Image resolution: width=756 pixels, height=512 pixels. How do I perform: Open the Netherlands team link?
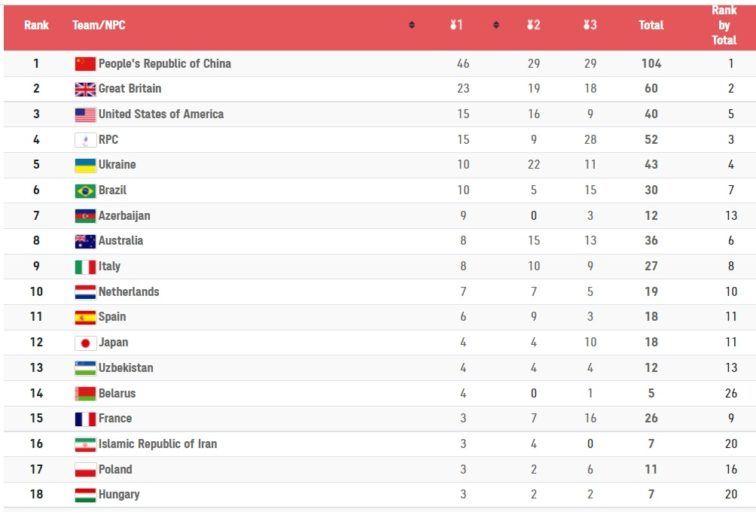(x=129, y=292)
